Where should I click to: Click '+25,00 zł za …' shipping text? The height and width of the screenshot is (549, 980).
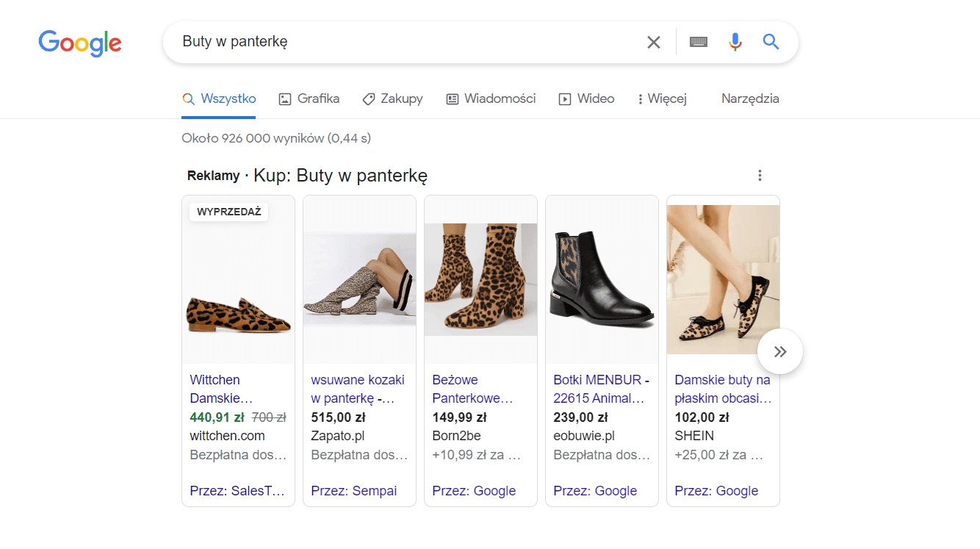719,455
